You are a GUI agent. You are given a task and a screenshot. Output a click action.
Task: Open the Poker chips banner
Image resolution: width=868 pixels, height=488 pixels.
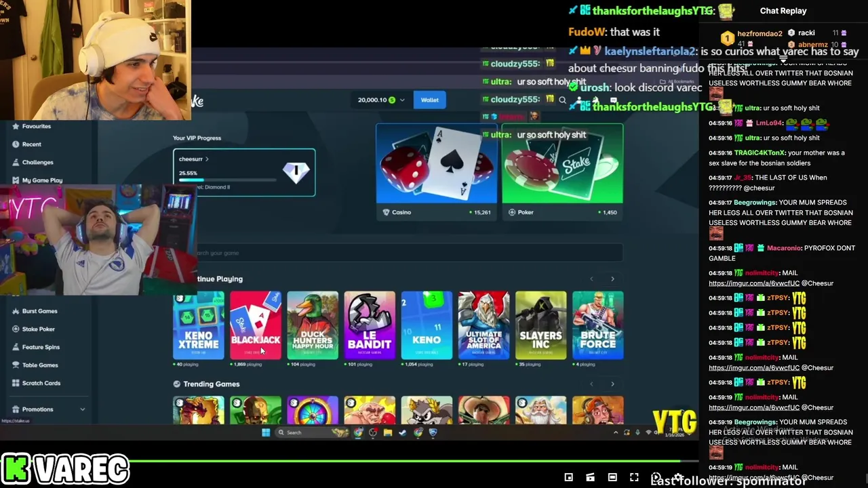click(562, 163)
